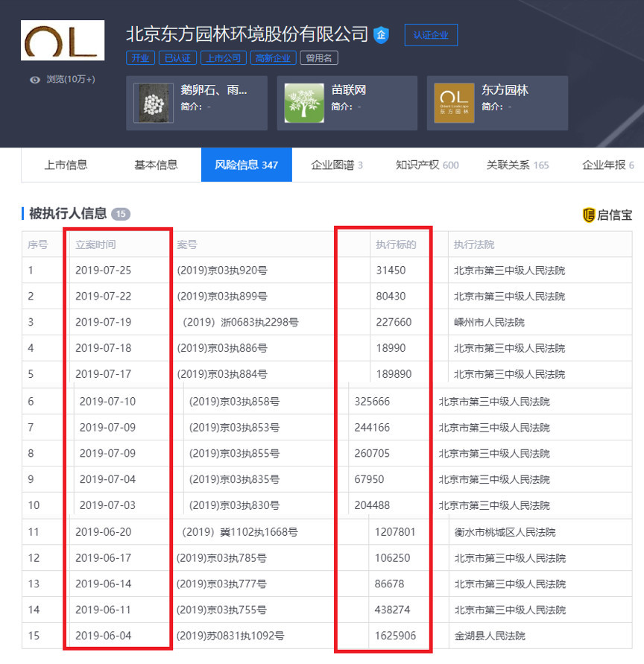The width and height of the screenshot is (644, 664).
Task: Click the filing date 2019-07-25
Action: [104, 271]
